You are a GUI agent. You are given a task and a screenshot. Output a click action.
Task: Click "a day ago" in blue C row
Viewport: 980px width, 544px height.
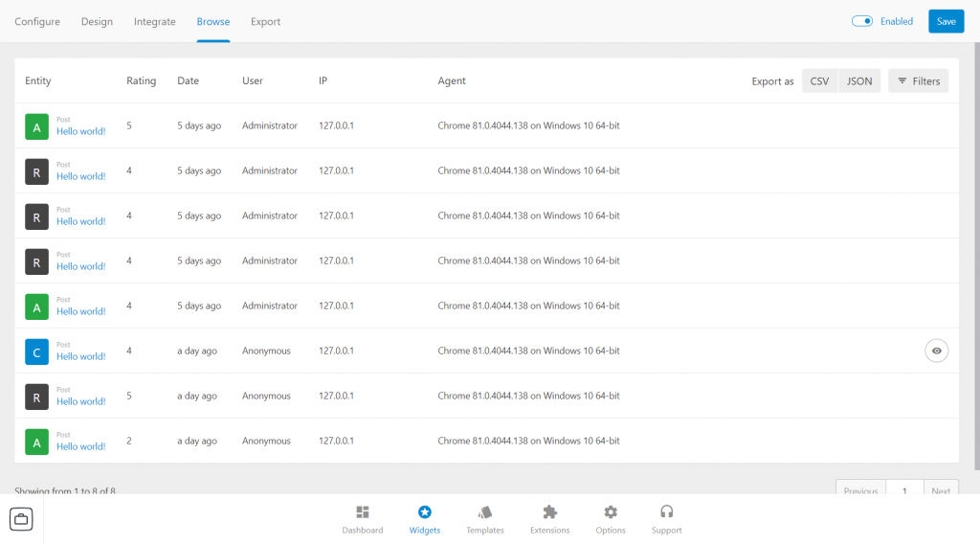197,351
